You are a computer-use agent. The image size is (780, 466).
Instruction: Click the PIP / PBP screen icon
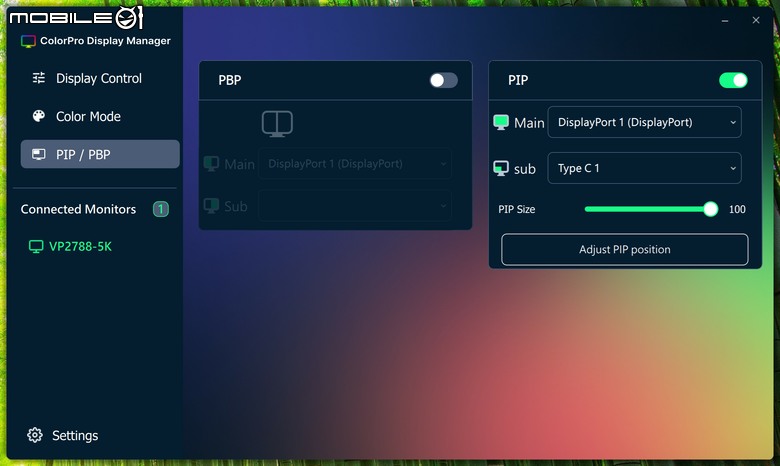[39, 154]
